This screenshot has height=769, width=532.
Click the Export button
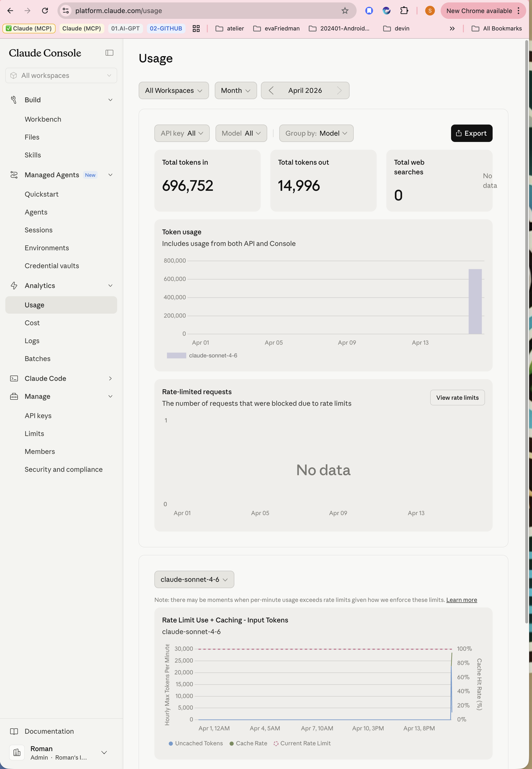[x=472, y=133]
